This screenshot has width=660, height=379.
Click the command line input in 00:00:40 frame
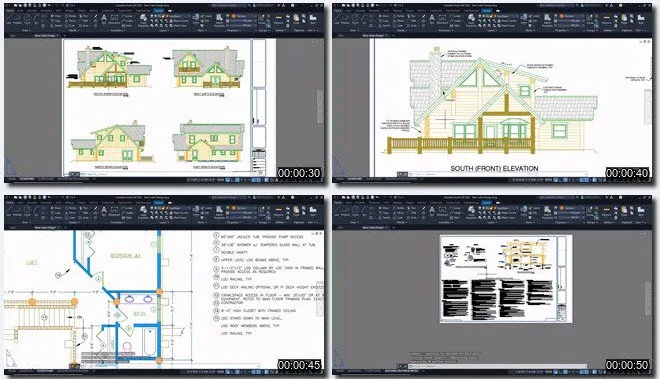click(x=497, y=173)
